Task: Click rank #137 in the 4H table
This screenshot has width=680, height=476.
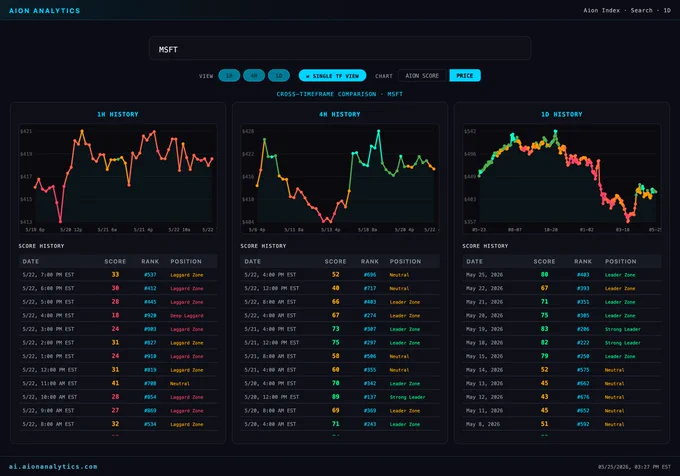Action: coord(370,397)
